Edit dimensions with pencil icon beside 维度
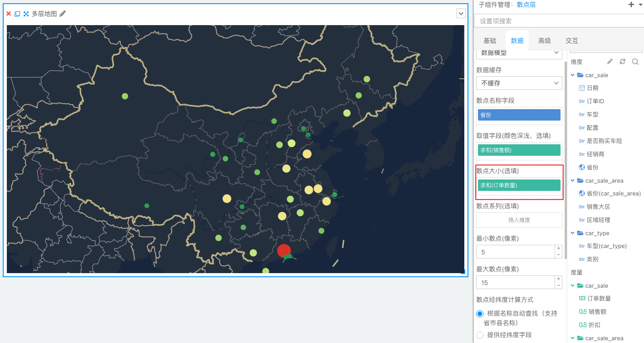Image resolution: width=644 pixels, height=343 pixels. [x=609, y=62]
